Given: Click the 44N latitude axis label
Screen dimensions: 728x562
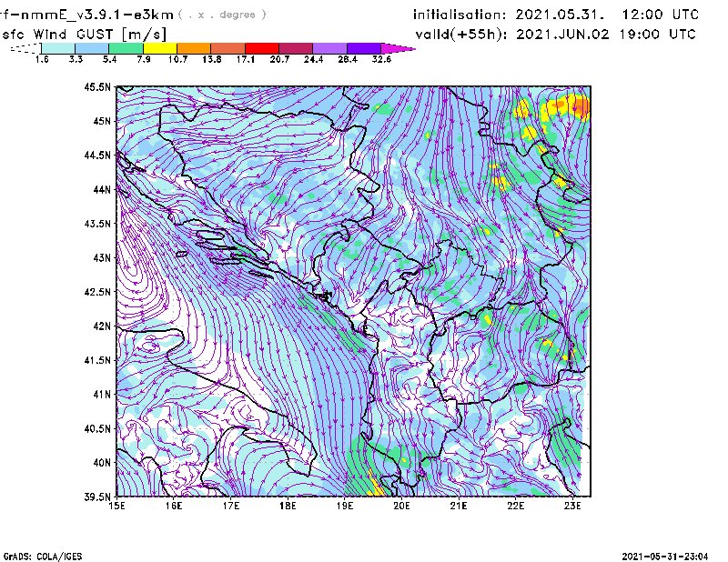Looking at the screenshot, I should [102, 189].
